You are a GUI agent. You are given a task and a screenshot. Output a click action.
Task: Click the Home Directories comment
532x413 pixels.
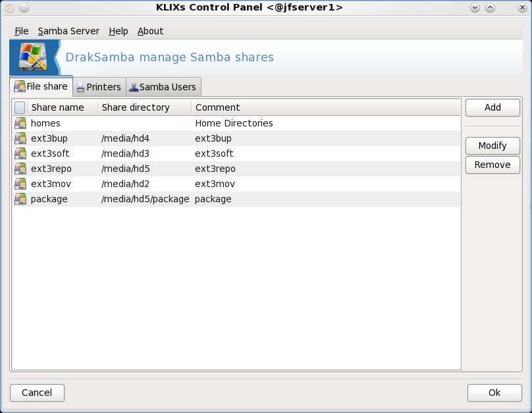pyautogui.click(x=234, y=123)
